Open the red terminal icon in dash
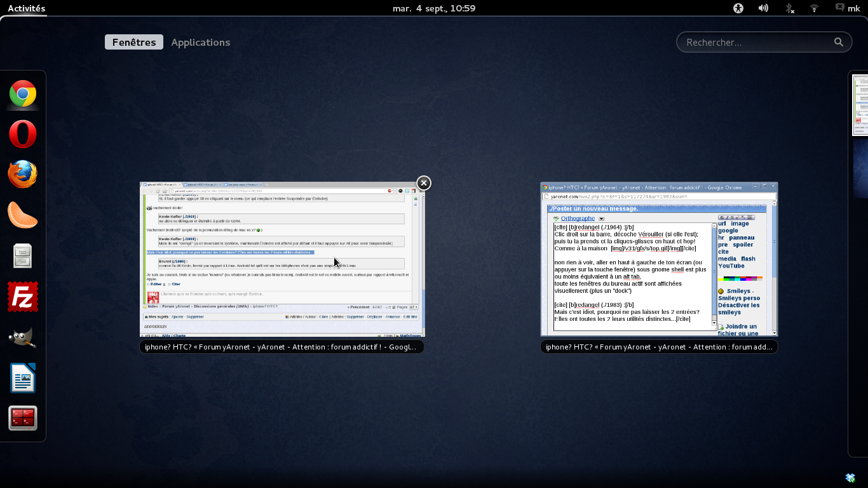Viewport: 868px width, 488px height. pyautogui.click(x=23, y=419)
